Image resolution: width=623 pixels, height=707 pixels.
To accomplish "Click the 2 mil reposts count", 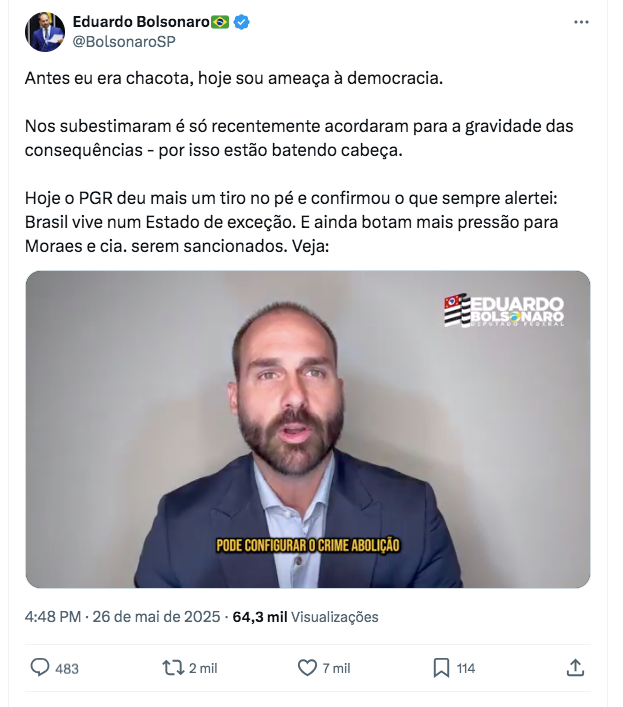I will pos(203,668).
